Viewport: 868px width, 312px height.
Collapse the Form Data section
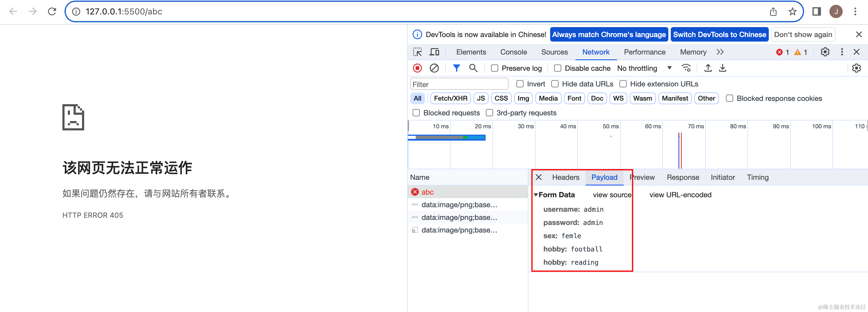coord(536,195)
